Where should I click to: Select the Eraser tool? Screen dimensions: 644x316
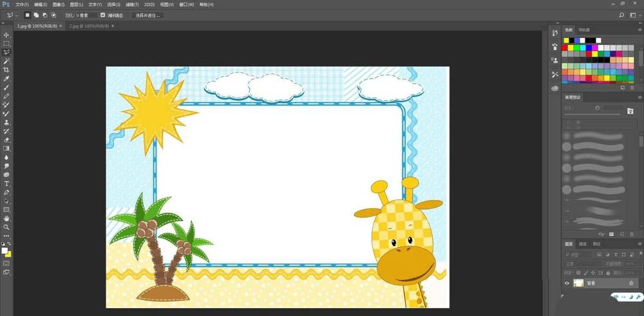[x=6, y=139]
